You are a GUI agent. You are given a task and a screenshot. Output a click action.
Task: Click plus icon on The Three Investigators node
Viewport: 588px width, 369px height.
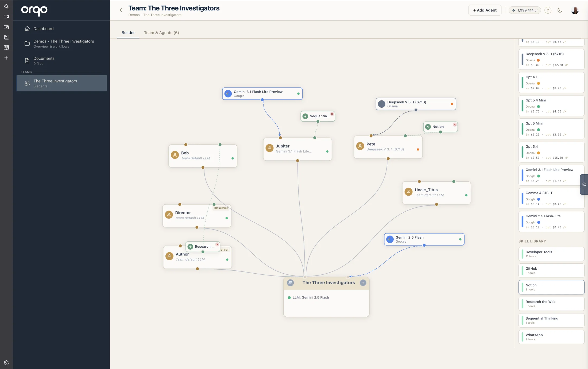(x=363, y=283)
